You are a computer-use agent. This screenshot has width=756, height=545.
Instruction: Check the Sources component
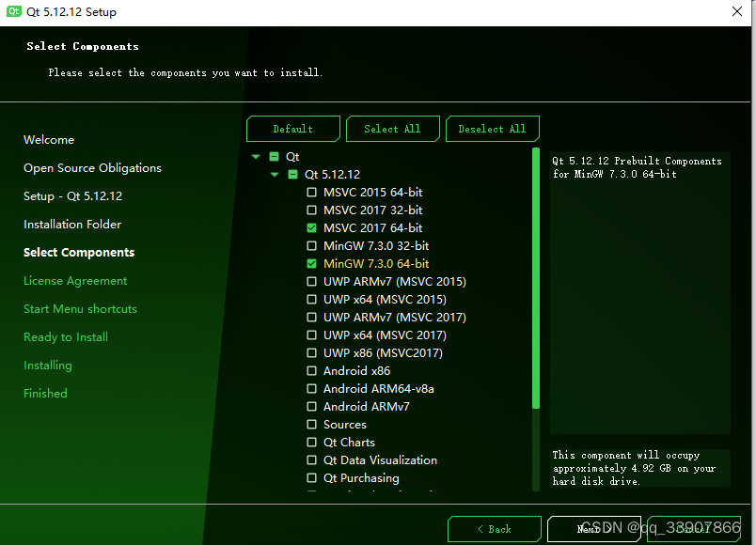coord(311,424)
